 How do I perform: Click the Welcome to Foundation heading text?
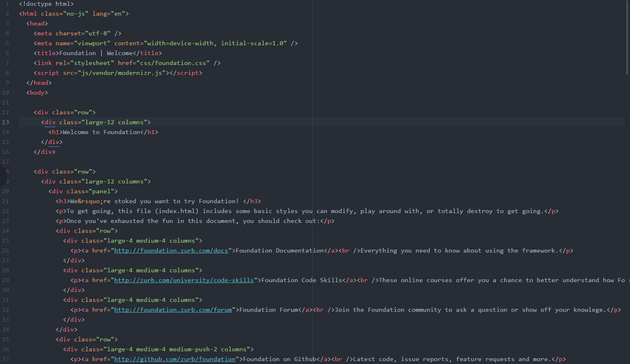pyautogui.click(x=101, y=132)
